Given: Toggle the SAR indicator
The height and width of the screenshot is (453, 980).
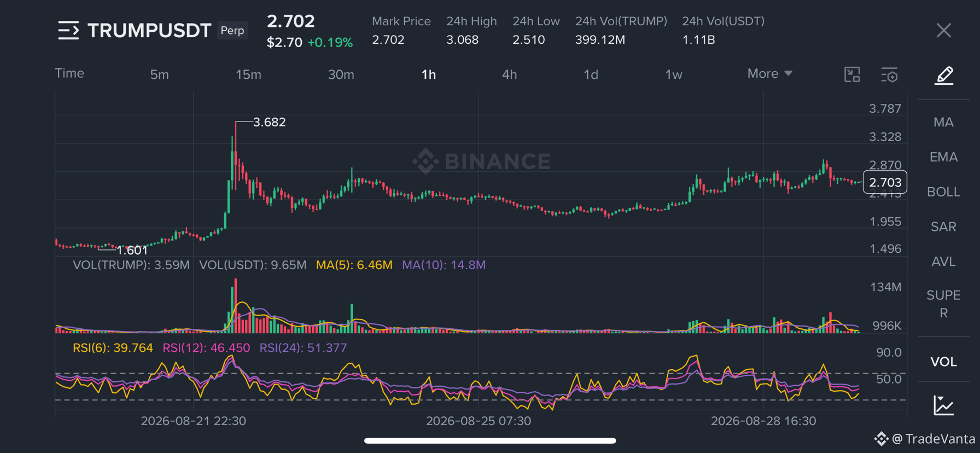Looking at the screenshot, I should (x=944, y=226).
